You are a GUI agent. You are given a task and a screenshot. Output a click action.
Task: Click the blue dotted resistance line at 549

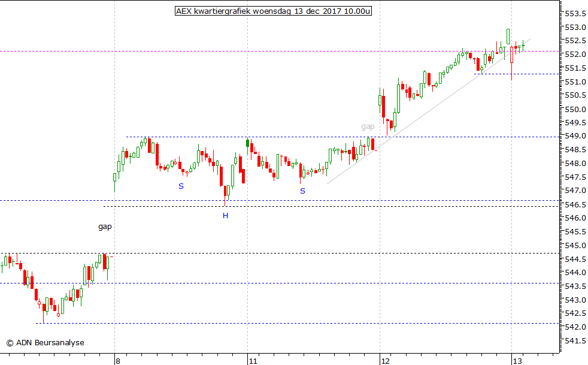point(343,137)
